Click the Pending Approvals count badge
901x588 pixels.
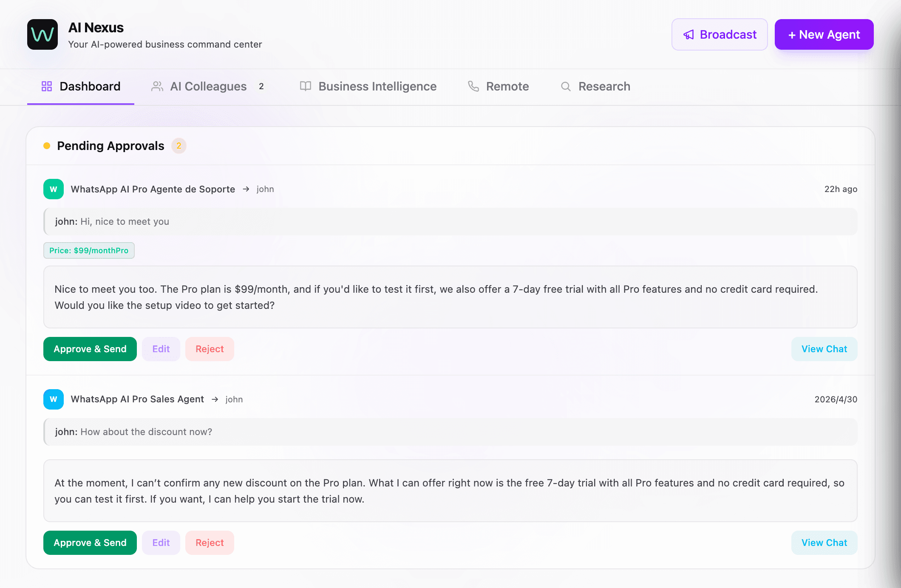pos(179,146)
